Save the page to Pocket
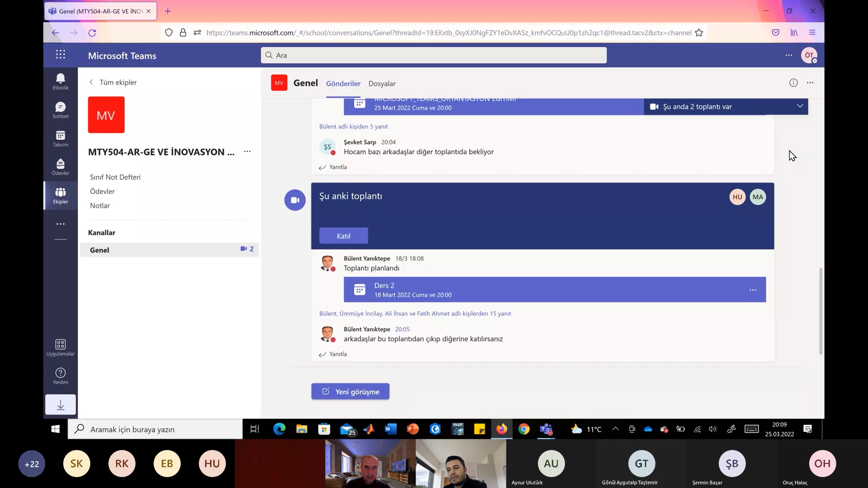The height and width of the screenshot is (488, 868). pyautogui.click(x=776, y=33)
